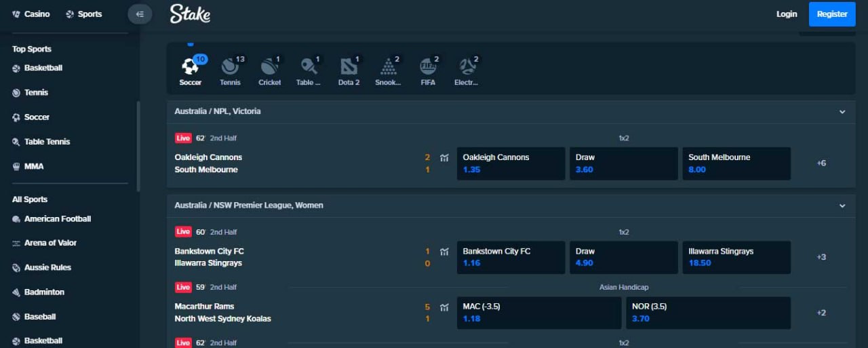Open stats icon for Bankstown City FC match

[444, 252]
